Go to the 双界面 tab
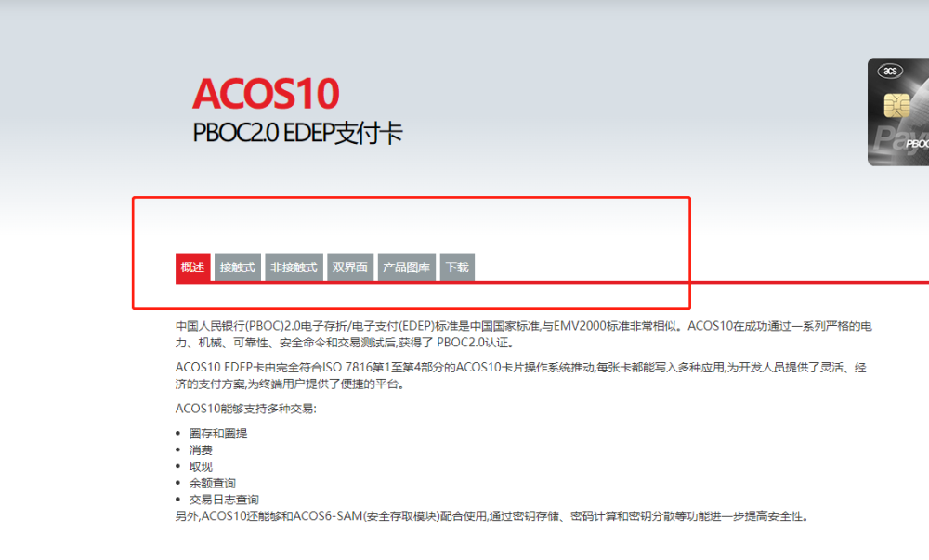The width and height of the screenshot is (929, 560). [350, 267]
